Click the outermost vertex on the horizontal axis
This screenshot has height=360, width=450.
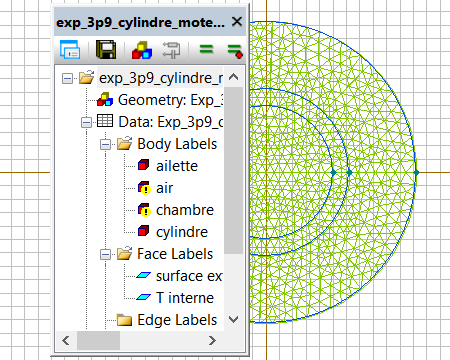(416, 172)
